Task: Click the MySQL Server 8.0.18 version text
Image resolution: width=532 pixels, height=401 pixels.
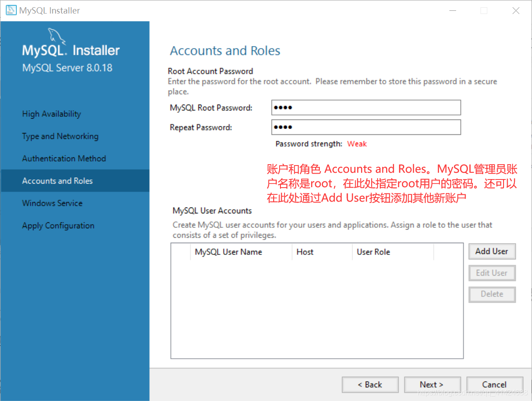Action: (67, 68)
